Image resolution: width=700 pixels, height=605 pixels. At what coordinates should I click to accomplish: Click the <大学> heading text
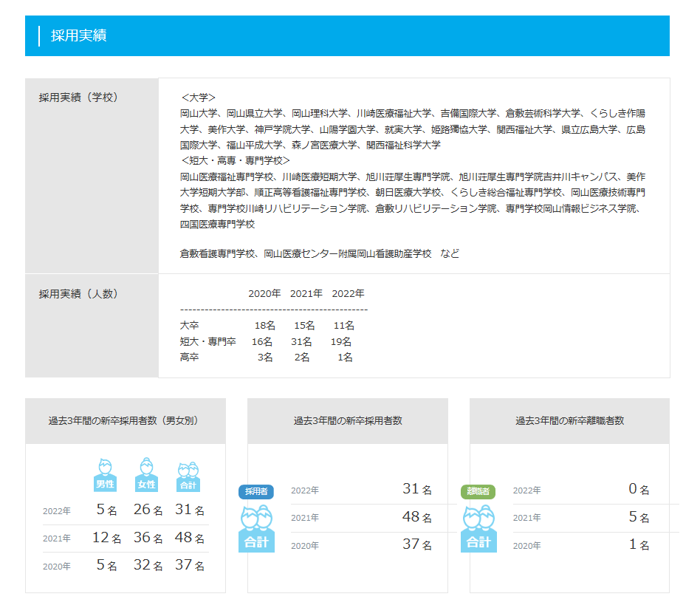[198, 98]
